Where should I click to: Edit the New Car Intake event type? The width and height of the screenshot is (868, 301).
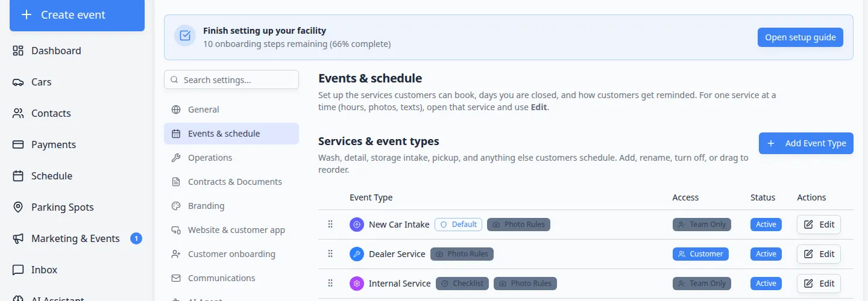point(819,224)
